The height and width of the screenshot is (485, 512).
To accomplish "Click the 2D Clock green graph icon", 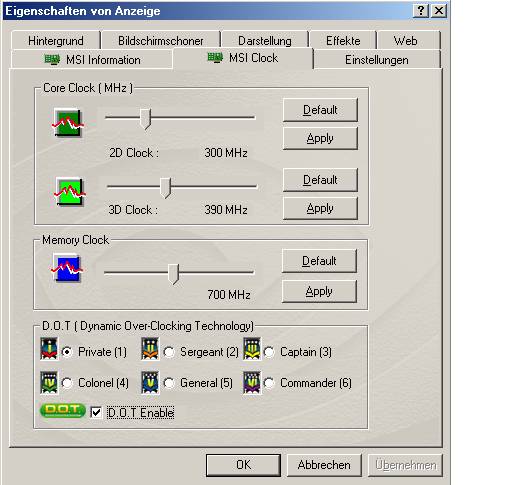I will 68,123.
